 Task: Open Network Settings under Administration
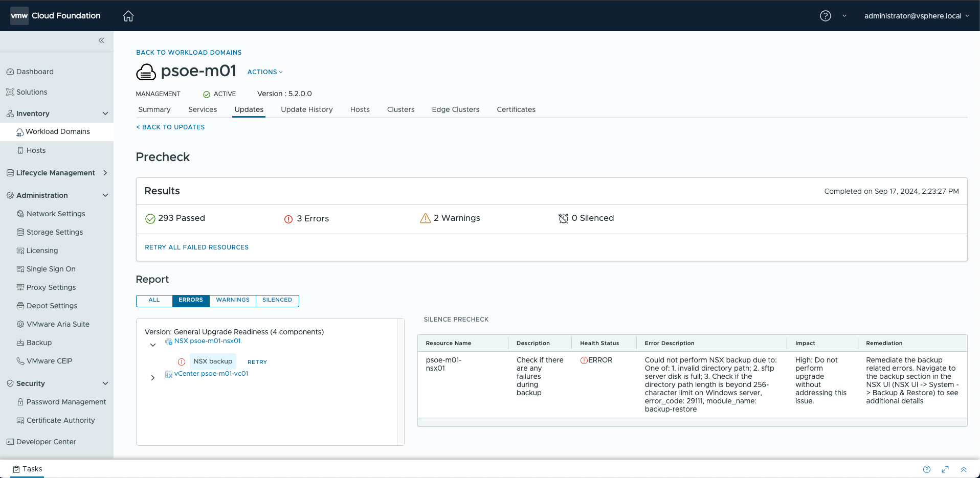point(56,214)
